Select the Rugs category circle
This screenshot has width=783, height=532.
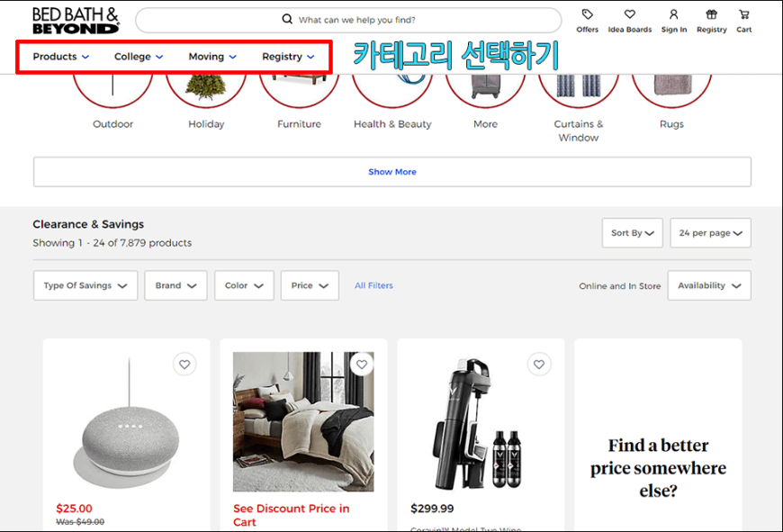[x=671, y=90]
